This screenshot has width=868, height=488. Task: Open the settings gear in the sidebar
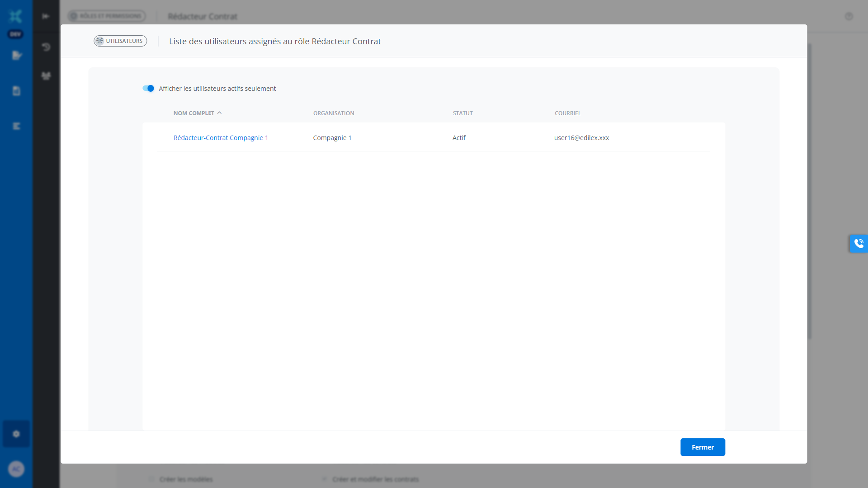(x=16, y=434)
